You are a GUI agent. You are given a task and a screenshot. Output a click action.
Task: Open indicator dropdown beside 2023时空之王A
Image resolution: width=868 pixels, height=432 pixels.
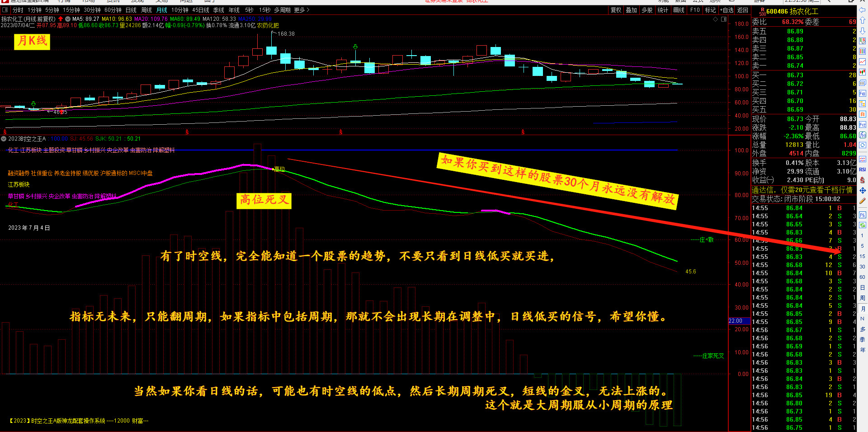pos(4,139)
